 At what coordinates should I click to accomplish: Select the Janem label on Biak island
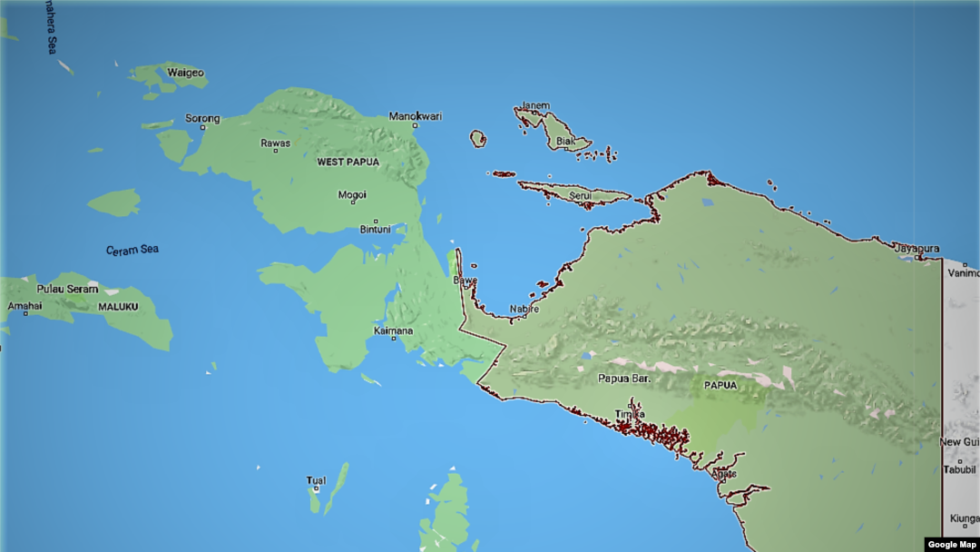[x=535, y=105]
